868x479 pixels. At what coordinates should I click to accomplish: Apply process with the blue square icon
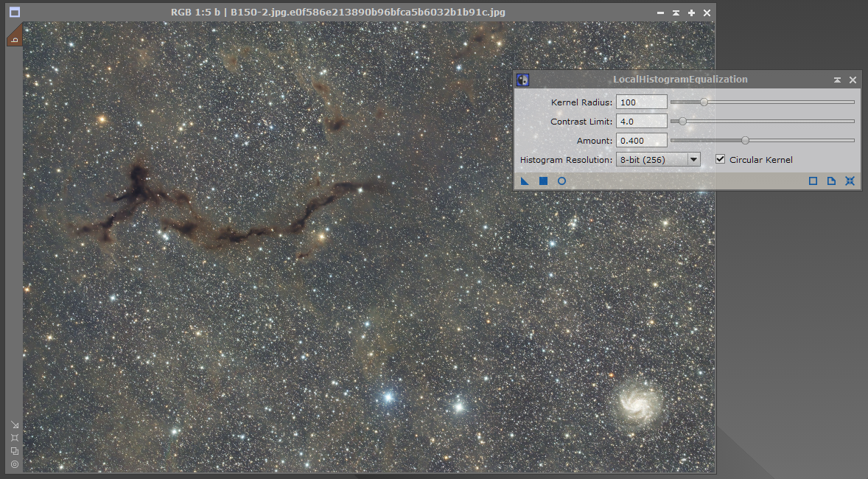(543, 181)
